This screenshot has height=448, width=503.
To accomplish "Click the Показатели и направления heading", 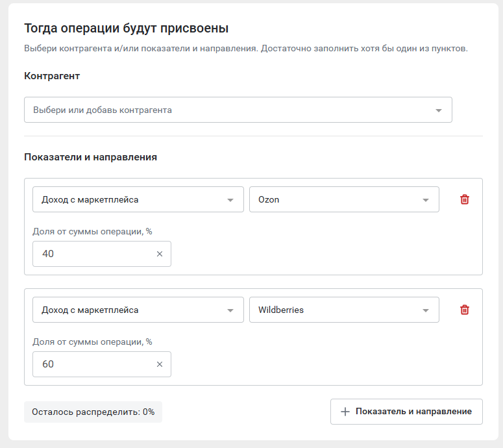I will [x=90, y=157].
